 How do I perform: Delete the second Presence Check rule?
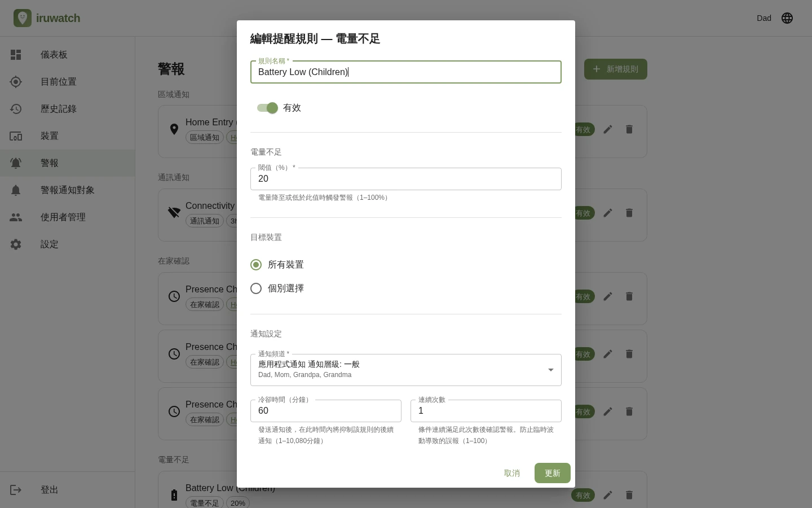point(629,354)
